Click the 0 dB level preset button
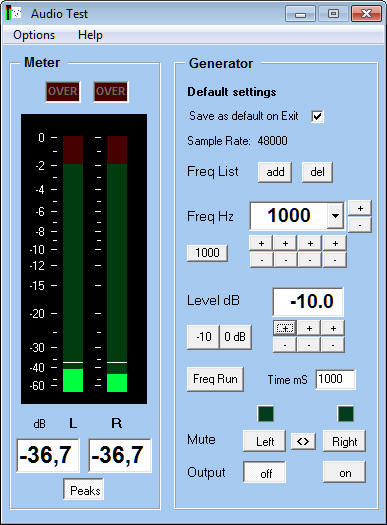The width and height of the screenshot is (387, 525). click(235, 337)
